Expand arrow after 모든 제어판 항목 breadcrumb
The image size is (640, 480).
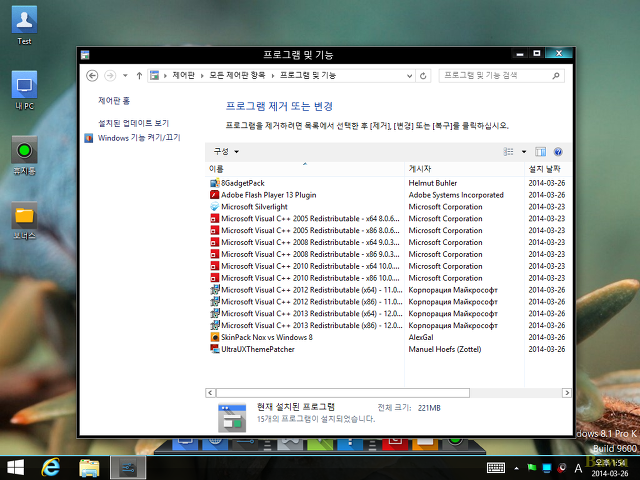tap(272, 76)
